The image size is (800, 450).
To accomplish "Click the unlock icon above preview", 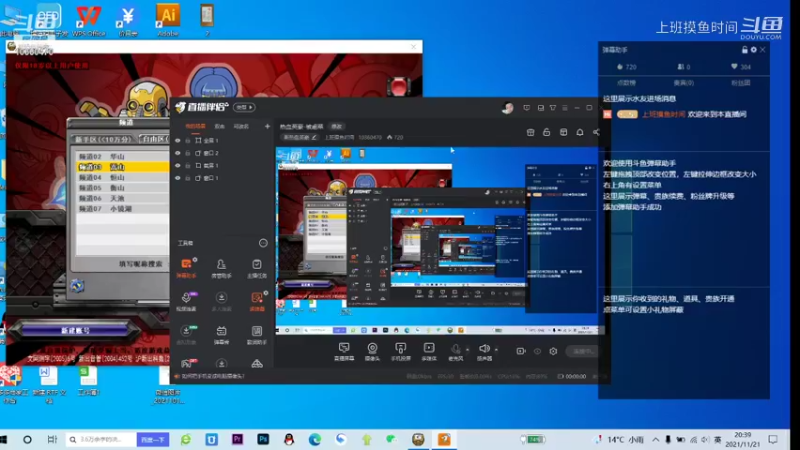I will tap(546, 132).
